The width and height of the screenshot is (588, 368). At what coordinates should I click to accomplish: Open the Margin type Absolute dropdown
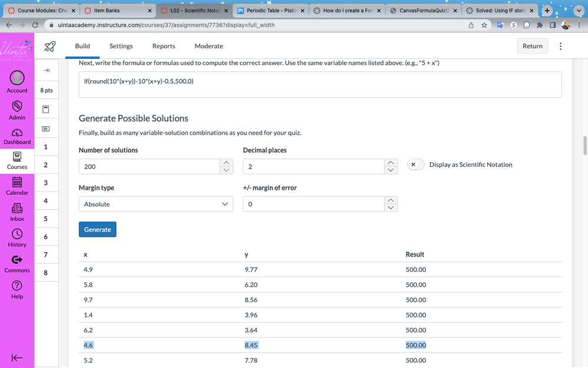tap(156, 204)
